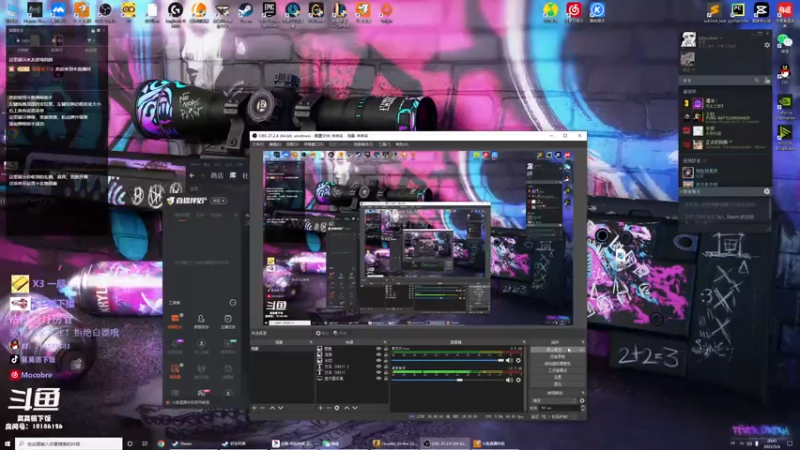The width and height of the screenshot is (800, 450).
Task: Open scene transition properties gear
Action: tap(582, 401)
